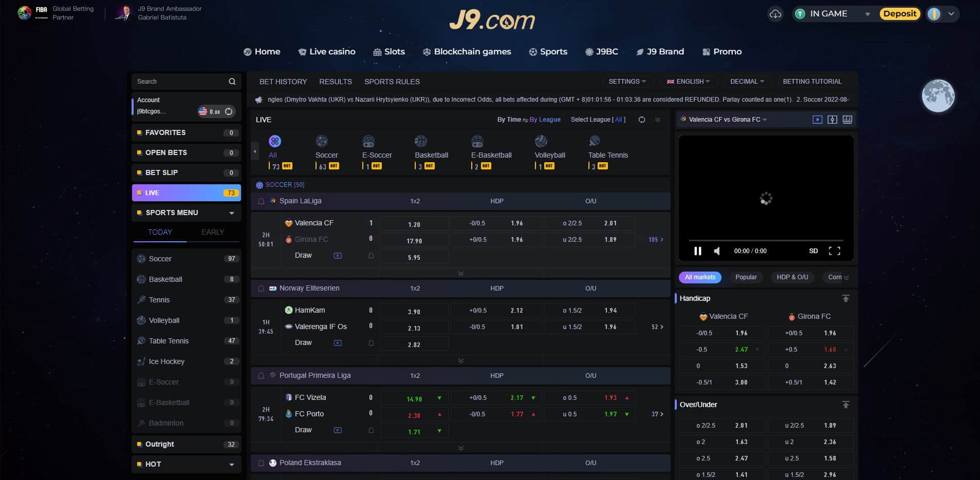The image size is (980, 480).
Task: Toggle Norway Eliteserien league notification bell
Action: point(261,289)
